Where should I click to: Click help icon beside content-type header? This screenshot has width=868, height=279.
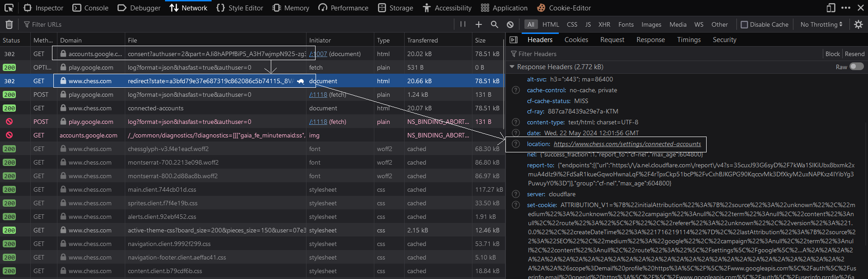pos(515,122)
